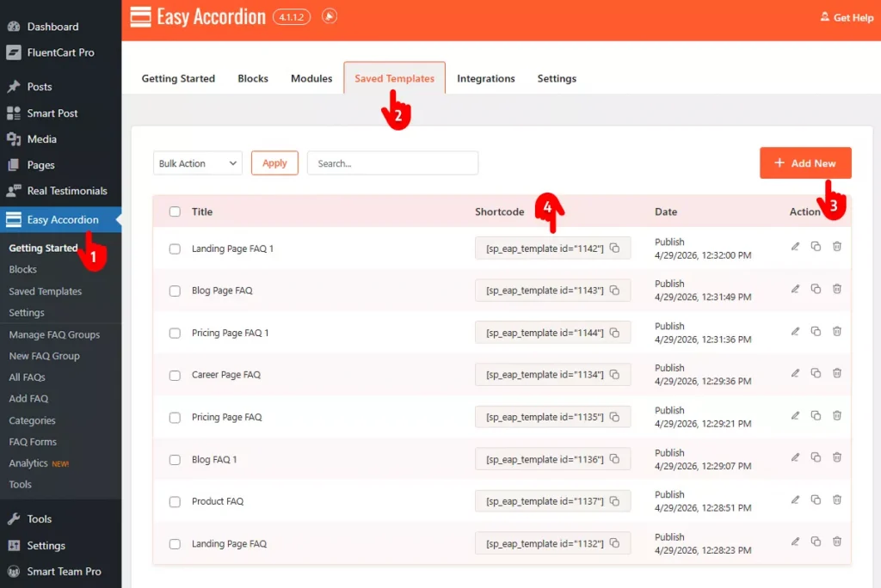Image resolution: width=881 pixels, height=588 pixels.
Task: Duplicate the Blog Page FAQ template
Action: click(x=816, y=289)
